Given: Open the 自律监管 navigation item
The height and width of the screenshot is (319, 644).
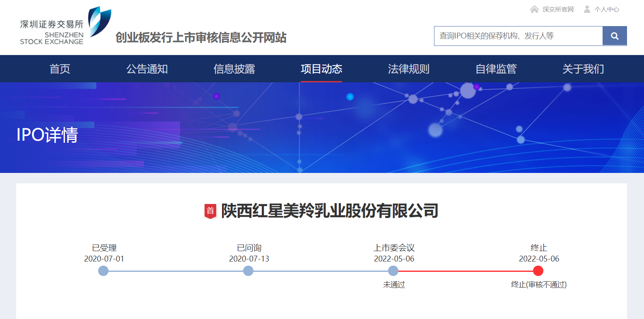Looking at the screenshot, I should coord(495,69).
